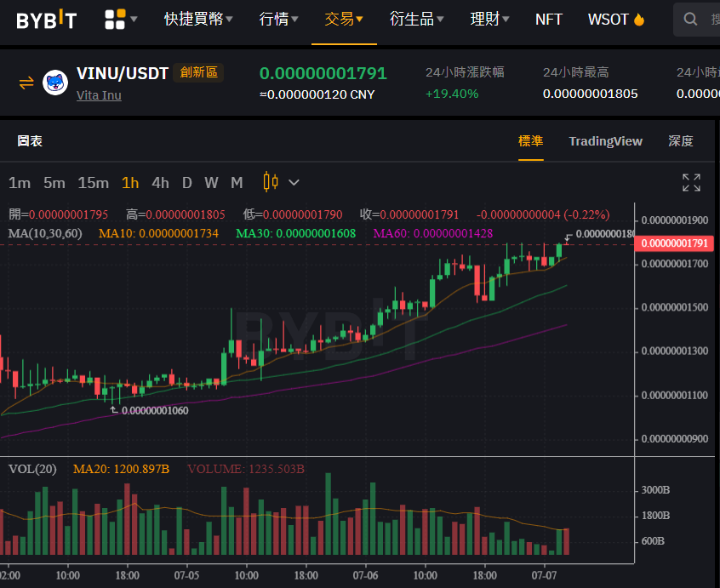The width and height of the screenshot is (720, 588).
Task: Select the D daily interval
Action: click(x=187, y=183)
